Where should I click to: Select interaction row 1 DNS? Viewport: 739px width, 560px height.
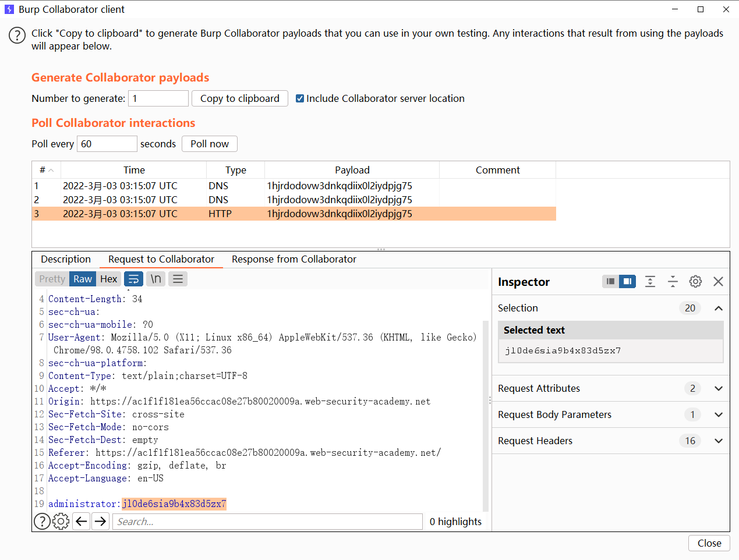click(x=294, y=186)
